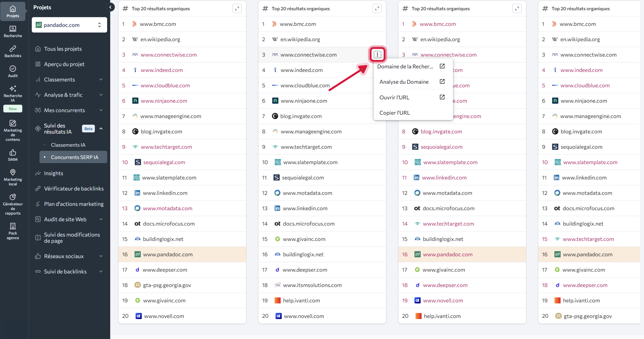Open the Audit section icon
This screenshot has height=339, width=644.
pos(13,69)
